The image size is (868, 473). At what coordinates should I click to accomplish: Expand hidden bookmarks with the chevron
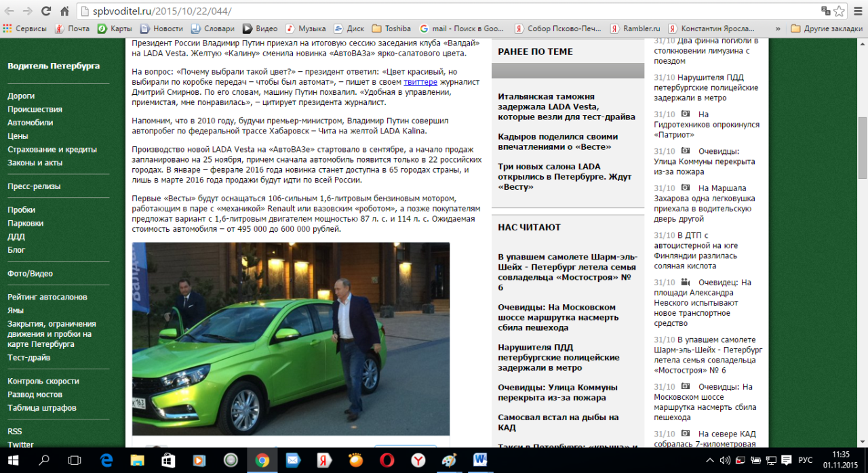(x=778, y=28)
